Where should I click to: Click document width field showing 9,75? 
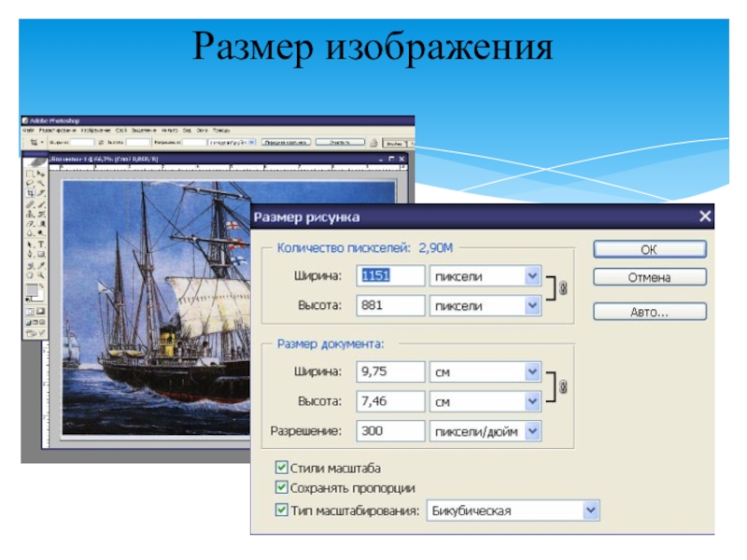click(390, 371)
